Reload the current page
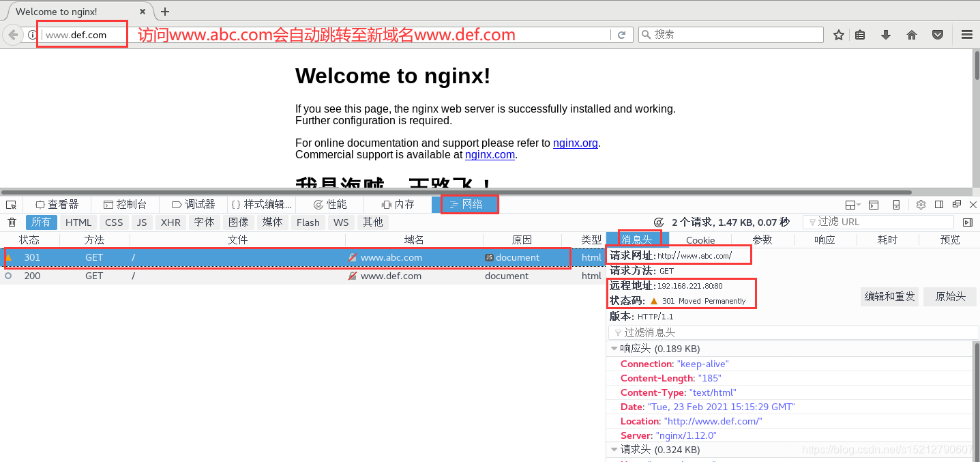 (621, 34)
